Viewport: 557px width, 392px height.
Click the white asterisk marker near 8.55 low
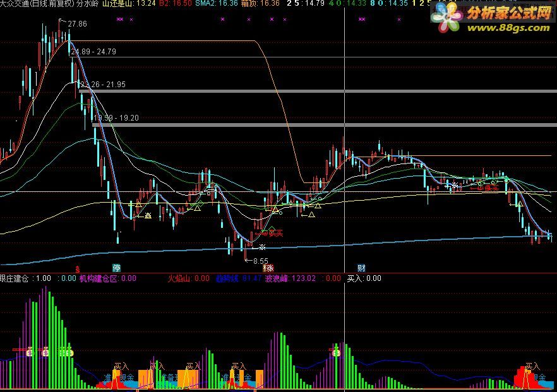(x=262, y=247)
